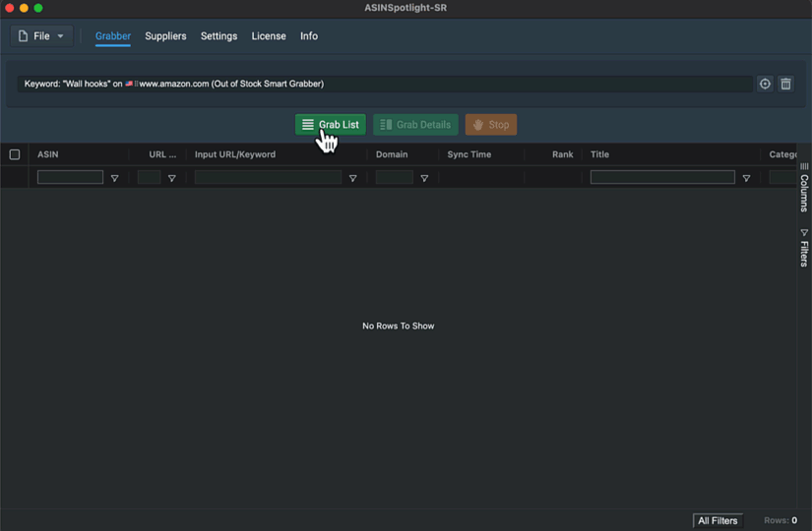Click the All Filters button

(x=718, y=520)
